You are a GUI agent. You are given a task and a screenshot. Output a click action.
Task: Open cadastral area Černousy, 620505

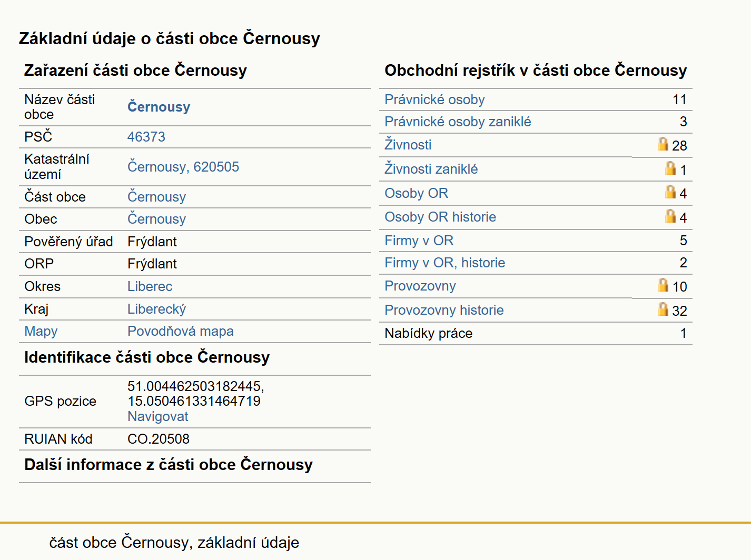pos(183,167)
